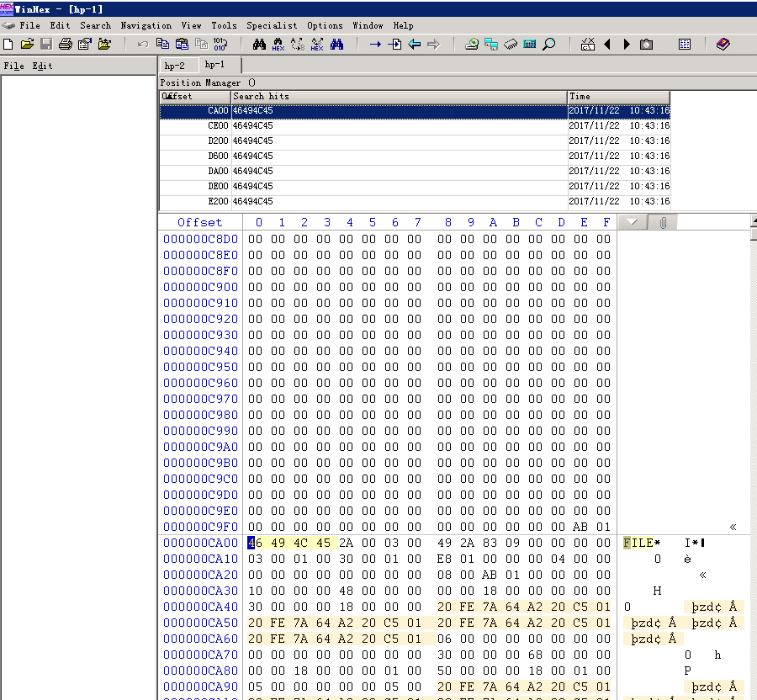Viewport: 757px width, 700px height.
Task: Open the Options menu
Action: [325, 25]
